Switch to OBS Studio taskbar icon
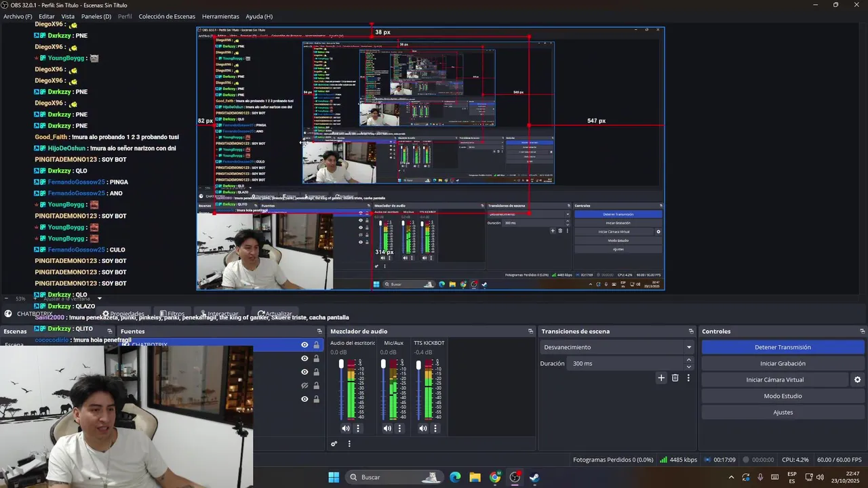Image resolution: width=868 pixels, height=488 pixels. point(515,477)
